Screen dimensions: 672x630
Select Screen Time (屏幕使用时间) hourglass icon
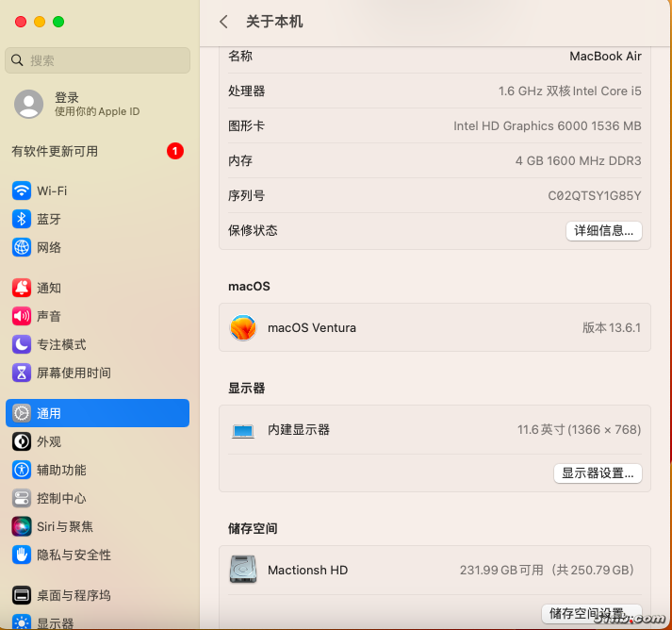coord(22,373)
